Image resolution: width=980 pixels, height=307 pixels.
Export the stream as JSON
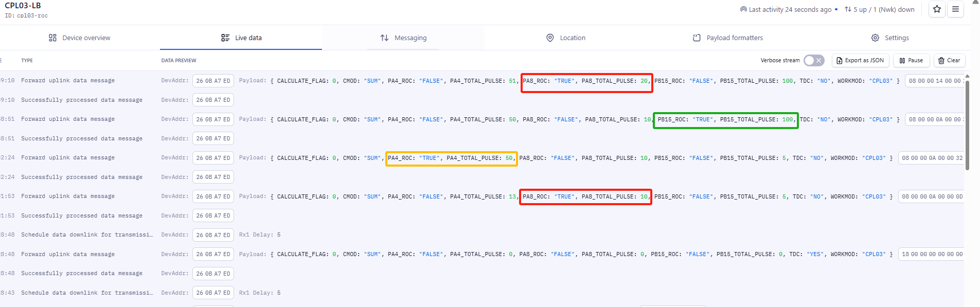pyautogui.click(x=860, y=61)
